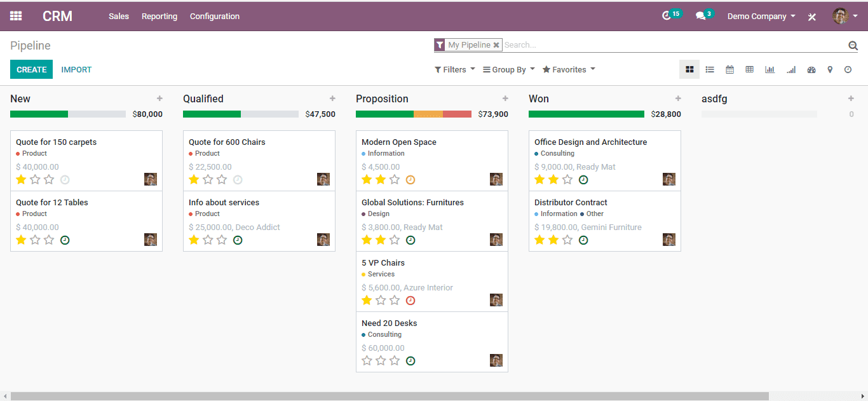Open the Sales menu

click(x=119, y=17)
